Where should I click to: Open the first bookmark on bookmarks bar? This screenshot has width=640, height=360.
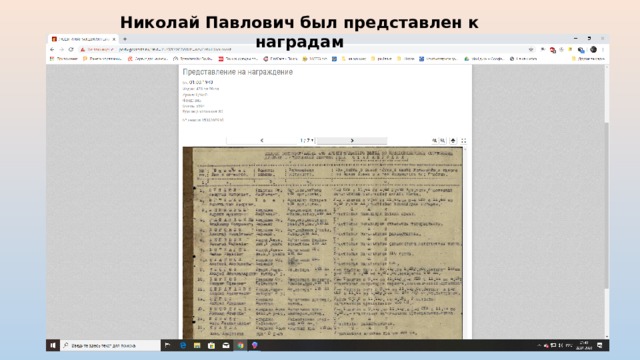coord(63,59)
